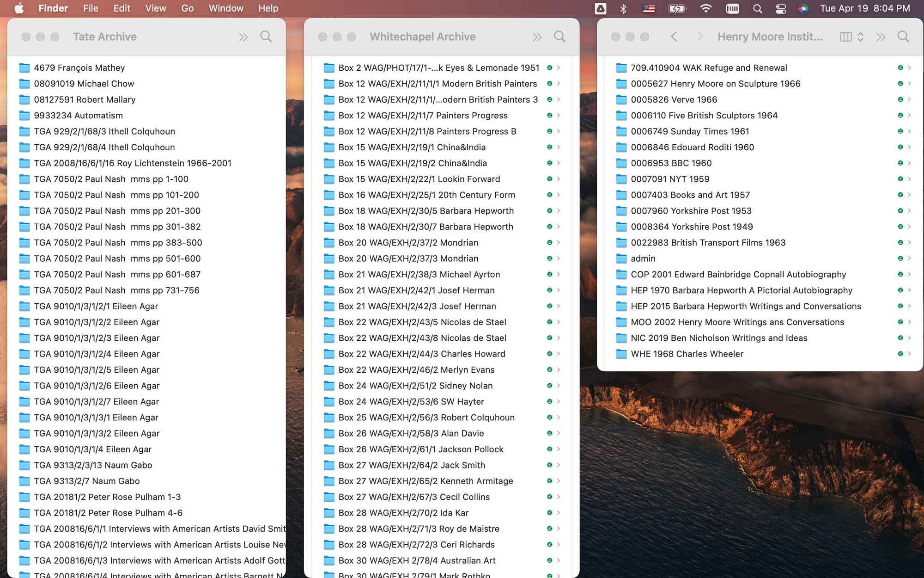The height and width of the screenshot is (578, 924).
Task: Click search icon in Tate Archive window
Action: tap(266, 37)
